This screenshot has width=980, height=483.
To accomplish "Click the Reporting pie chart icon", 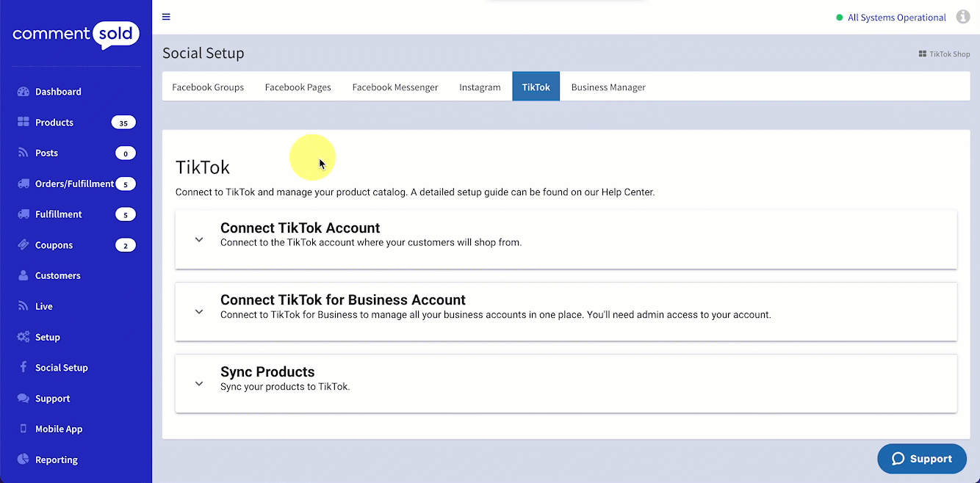I will 23,460.
